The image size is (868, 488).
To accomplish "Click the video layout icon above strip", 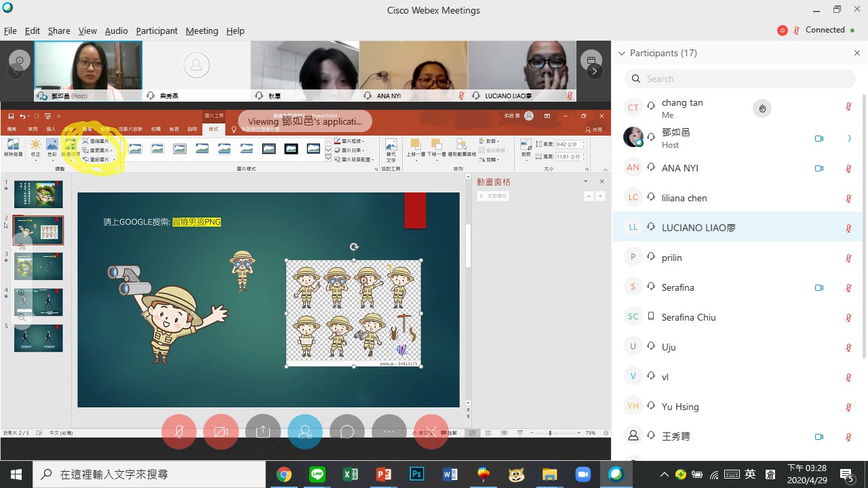I will tap(591, 59).
